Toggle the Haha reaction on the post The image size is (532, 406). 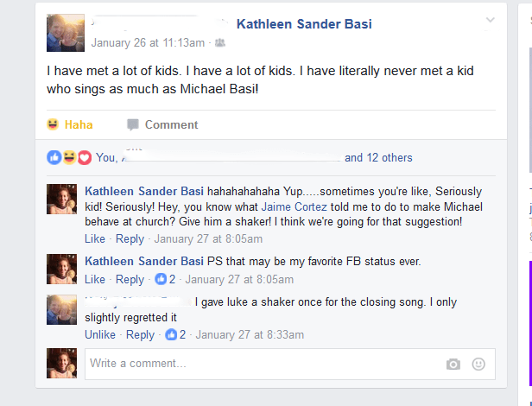click(x=70, y=125)
